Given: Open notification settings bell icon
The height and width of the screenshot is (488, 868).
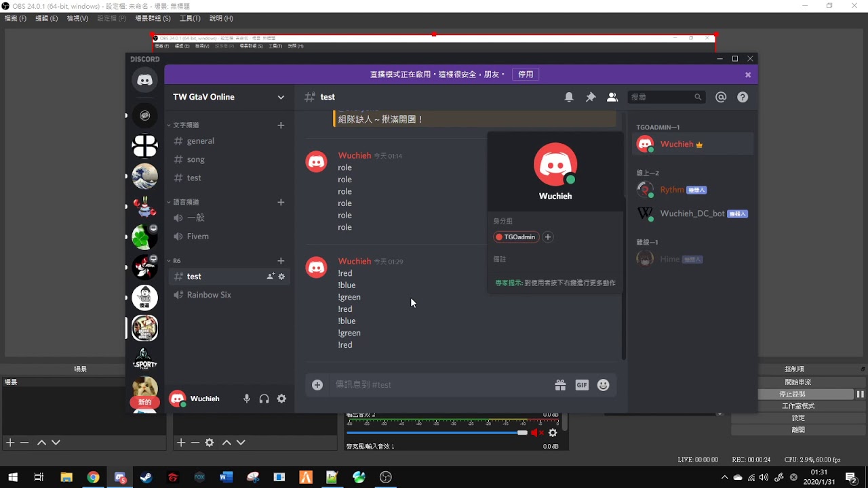Looking at the screenshot, I should (x=569, y=97).
